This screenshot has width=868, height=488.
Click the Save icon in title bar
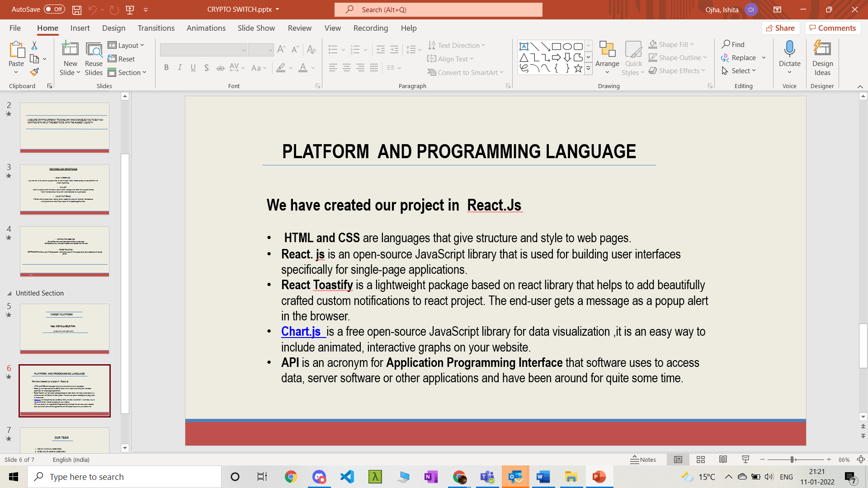coord(77,9)
